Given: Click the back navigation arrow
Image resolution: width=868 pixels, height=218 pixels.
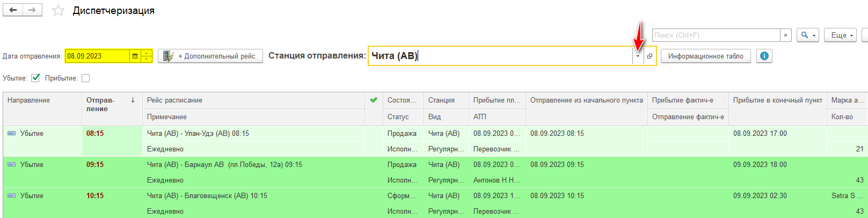Looking at the screenshot, I should coord(13,10).
